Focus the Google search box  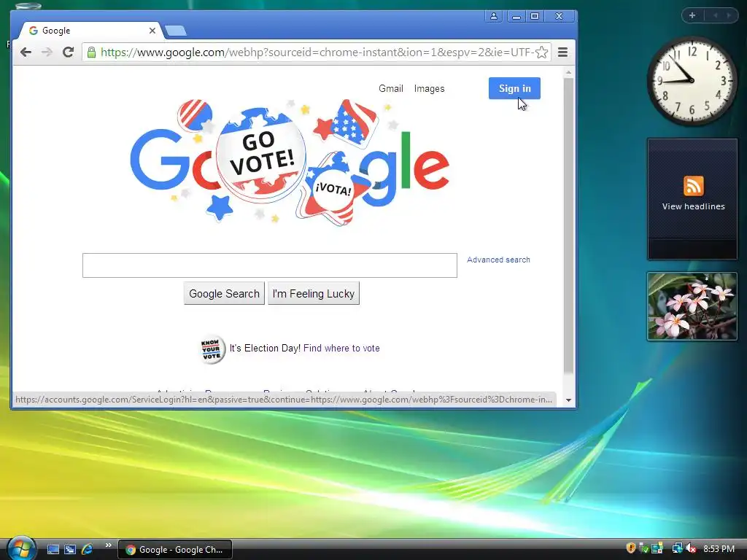point(270,265)
